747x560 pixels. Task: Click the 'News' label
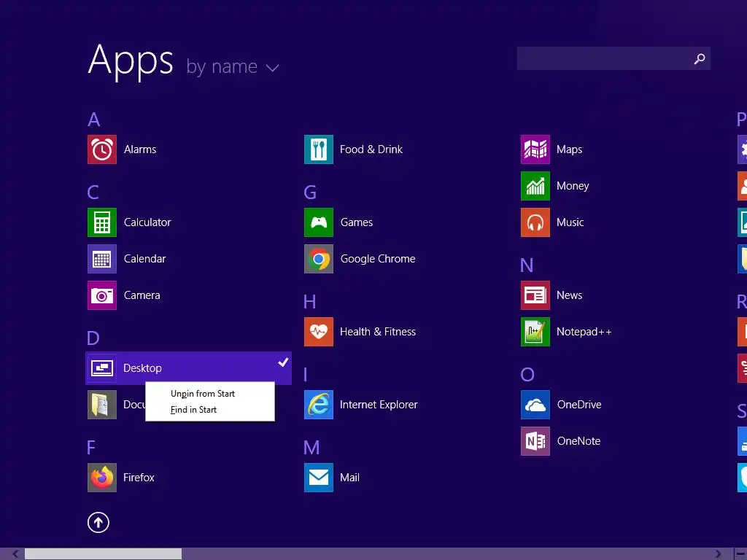(569, 295)
